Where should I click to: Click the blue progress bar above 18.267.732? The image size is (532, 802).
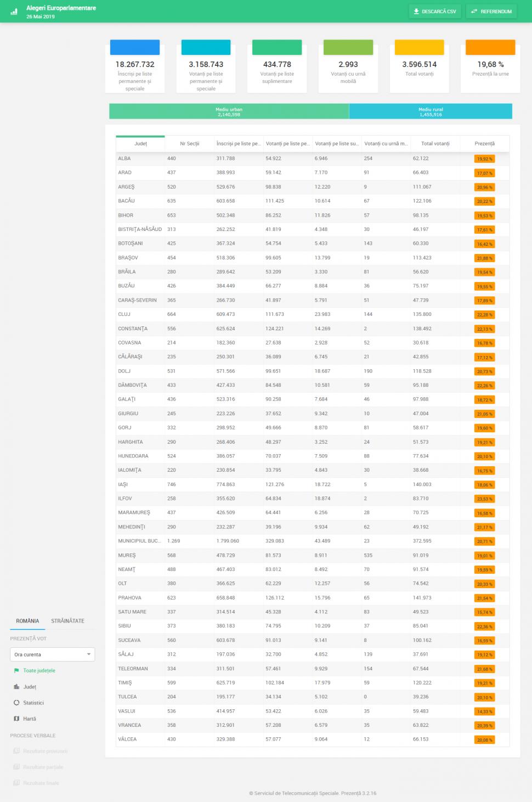click(x=134, y=47)
